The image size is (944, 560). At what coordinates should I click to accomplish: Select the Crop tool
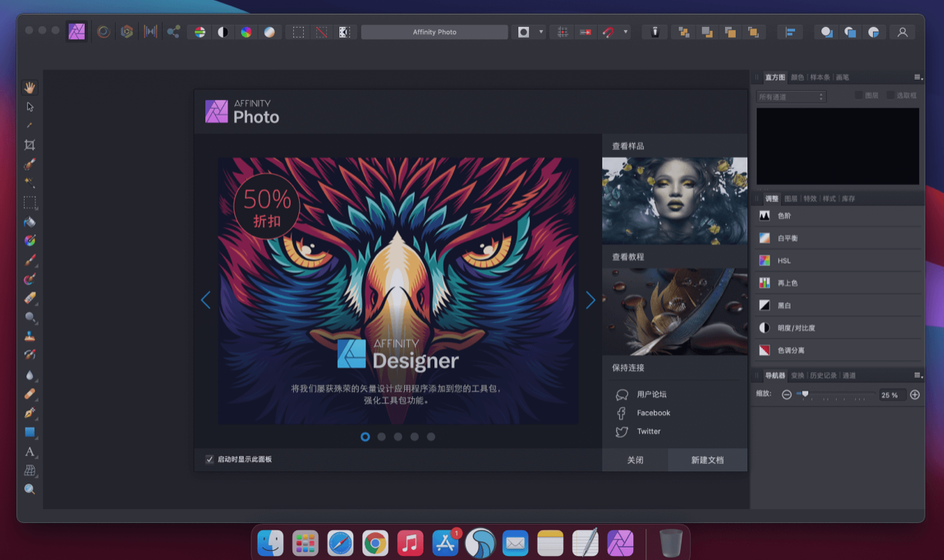[29, 144]
